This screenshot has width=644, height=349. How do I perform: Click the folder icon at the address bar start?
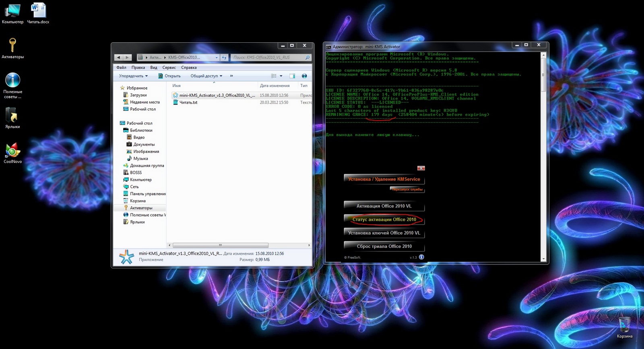pos(141,58)
